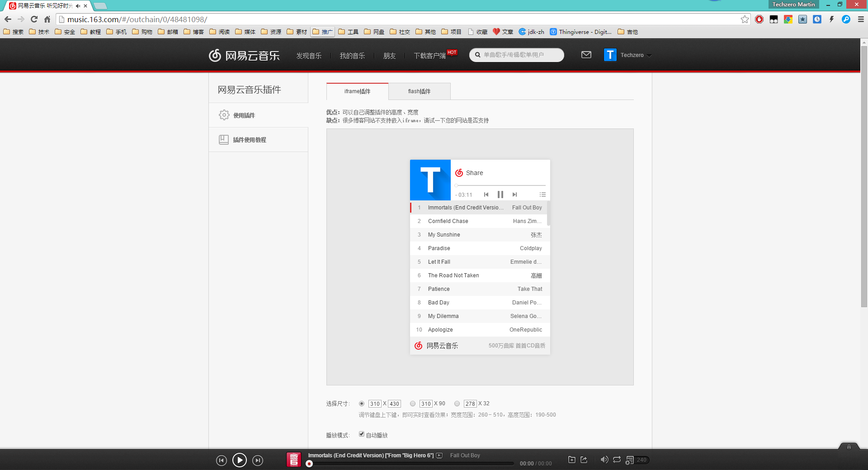Click the page vertical scrollbar
The image size is (868, 470).
point(864,176)
